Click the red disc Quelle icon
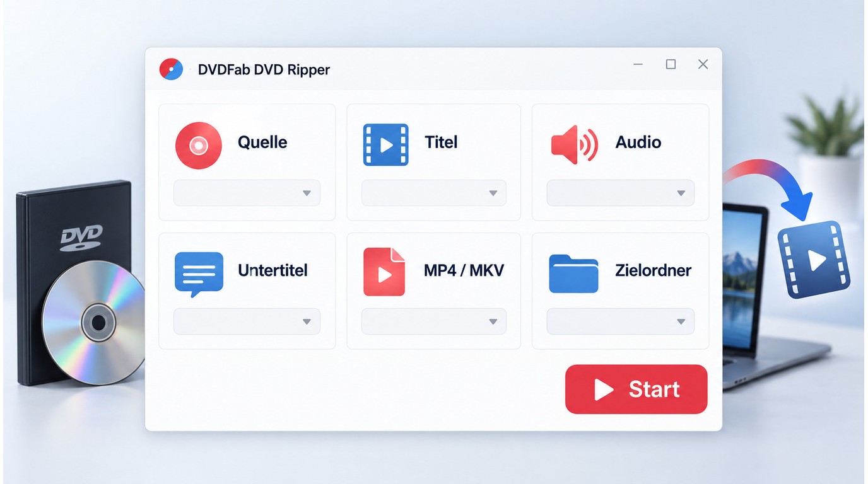The image size is (868, 484). 198,146
